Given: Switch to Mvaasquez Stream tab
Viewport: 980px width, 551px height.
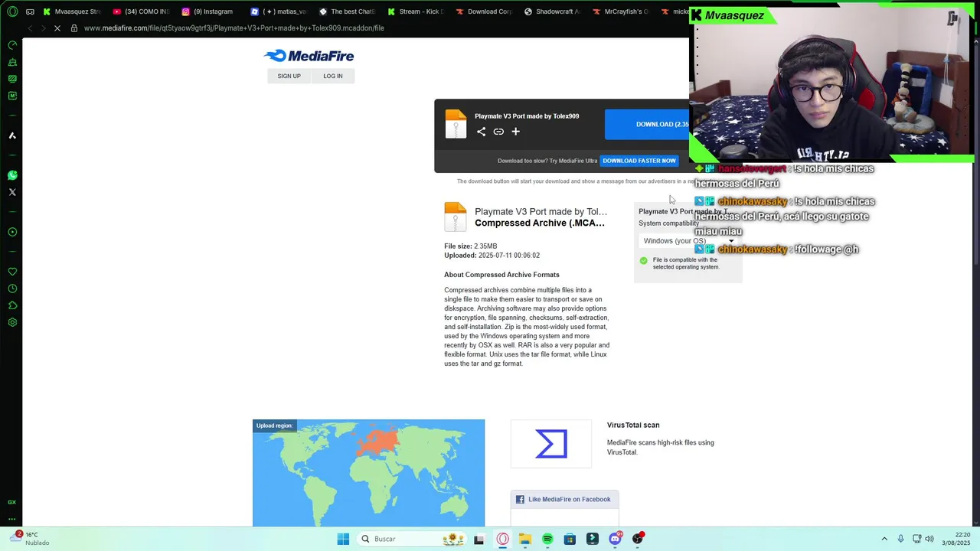Looking at the screenshot, I should click(x=71, y=11).
